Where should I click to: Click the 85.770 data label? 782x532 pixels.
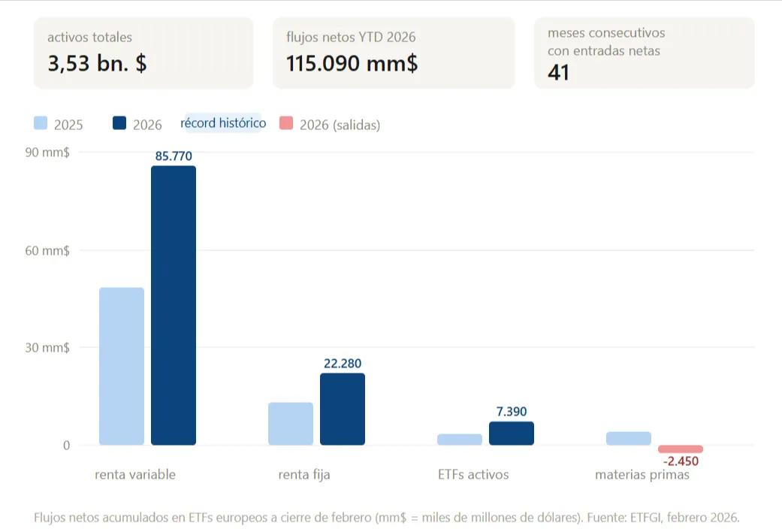pyautogui.click(x=174, y=156)
